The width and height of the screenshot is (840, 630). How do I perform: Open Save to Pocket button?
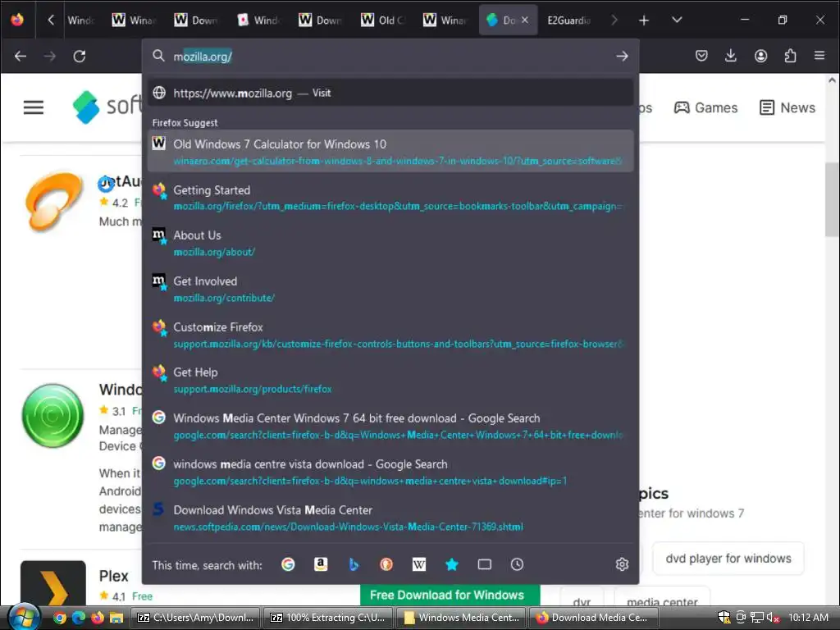pos(701,56)
